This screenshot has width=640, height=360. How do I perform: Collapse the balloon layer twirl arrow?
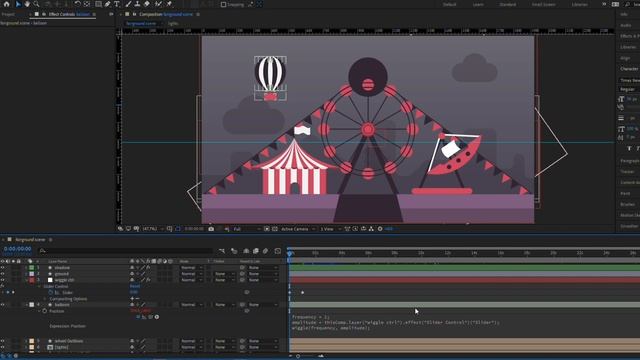click(27, 304)
